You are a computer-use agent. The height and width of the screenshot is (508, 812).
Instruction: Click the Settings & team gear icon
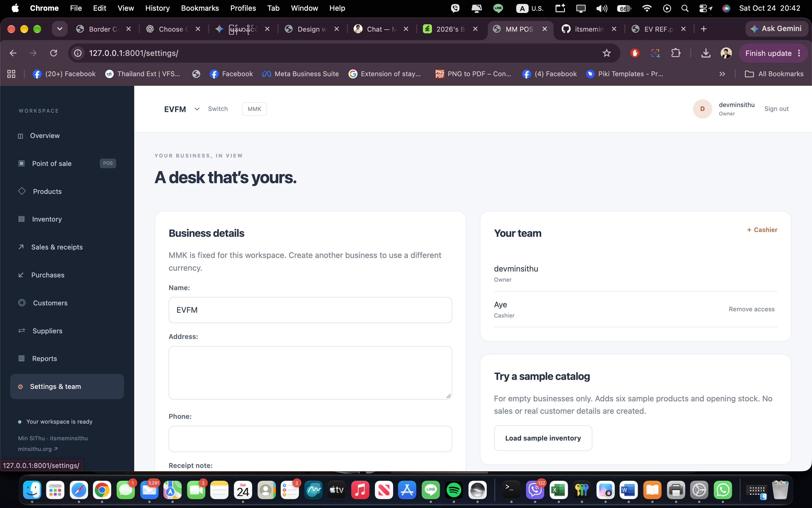coord(21,387)
